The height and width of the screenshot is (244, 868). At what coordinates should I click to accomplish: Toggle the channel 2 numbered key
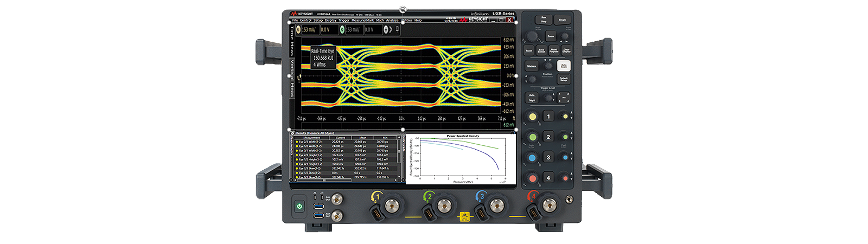pyautogui.click(x=548, y=137)
